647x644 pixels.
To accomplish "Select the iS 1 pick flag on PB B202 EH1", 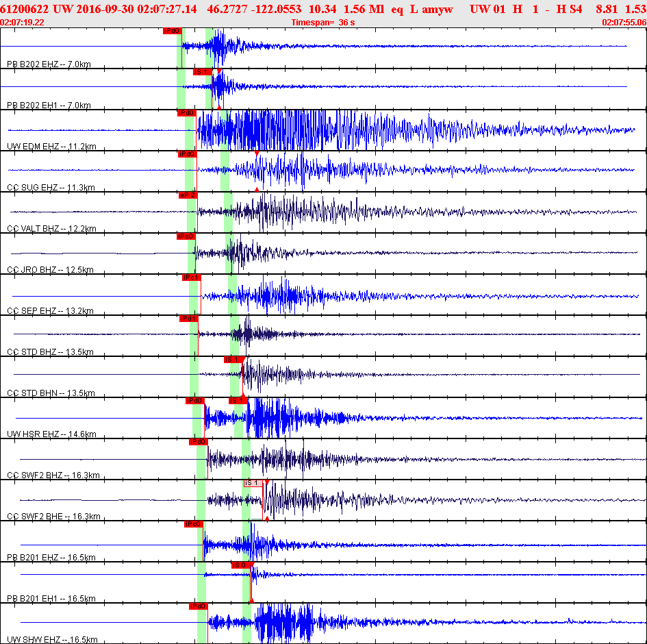I will click(x=202, y=72).
